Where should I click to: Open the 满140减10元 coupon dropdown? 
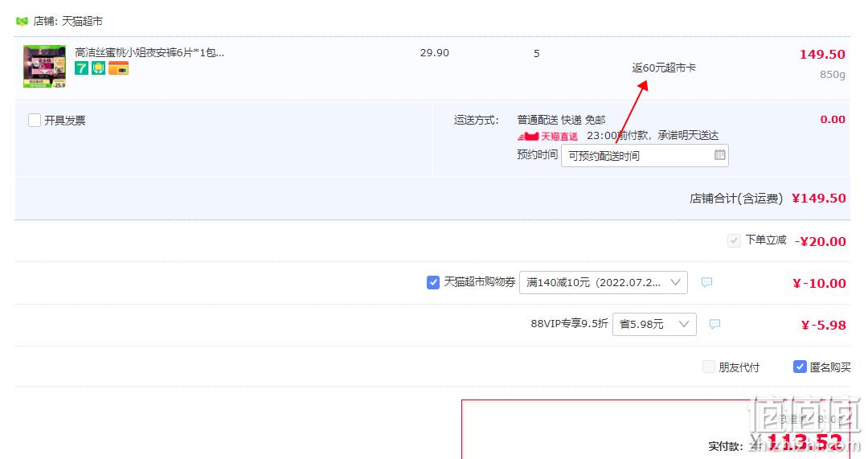[x=604, y=282]
